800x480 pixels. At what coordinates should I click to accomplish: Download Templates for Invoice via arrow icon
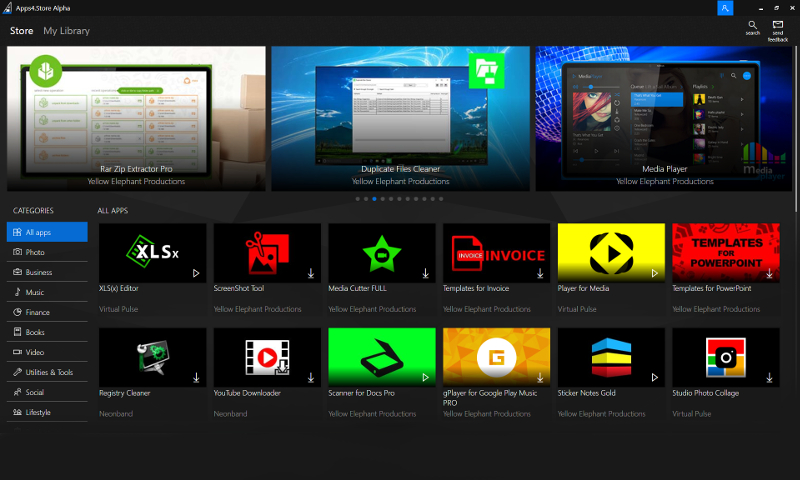[x=540, y=273]
